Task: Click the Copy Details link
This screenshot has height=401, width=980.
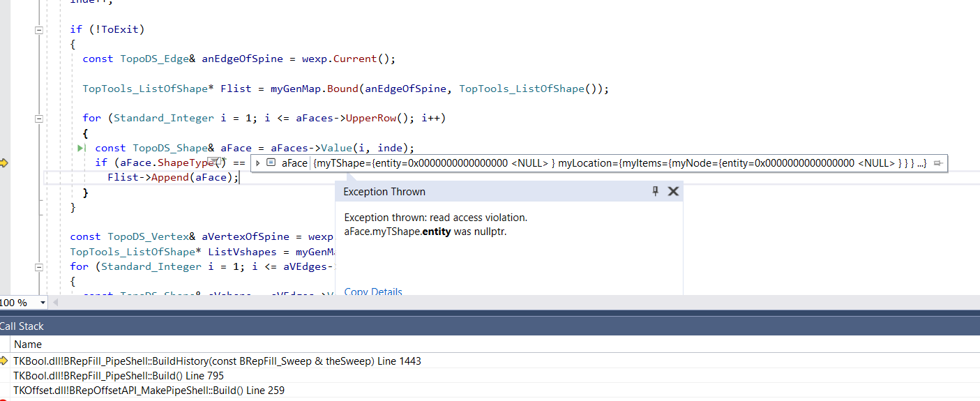Action: click(373, 292)
